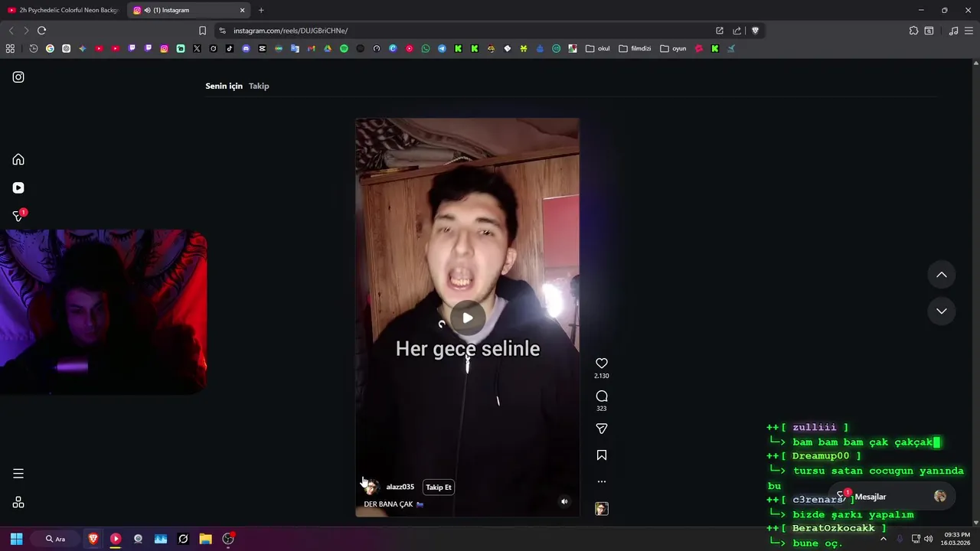Viewport: 980px width, 551px height.
Task: Open a new browser tab
Action: pos(261,10)
